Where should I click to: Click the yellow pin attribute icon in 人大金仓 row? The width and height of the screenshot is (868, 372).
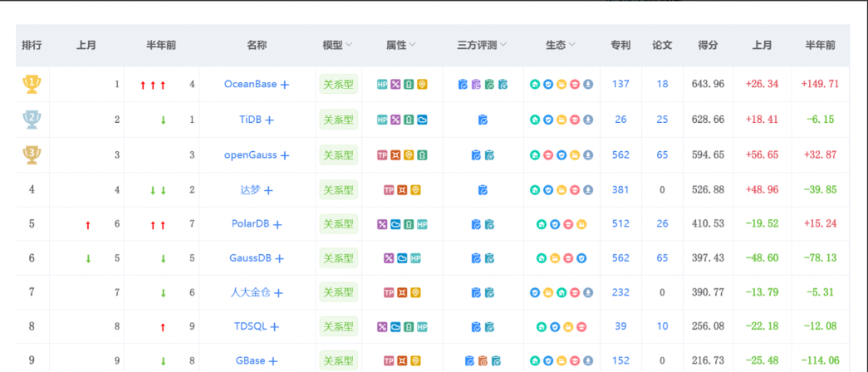[416, 292]
